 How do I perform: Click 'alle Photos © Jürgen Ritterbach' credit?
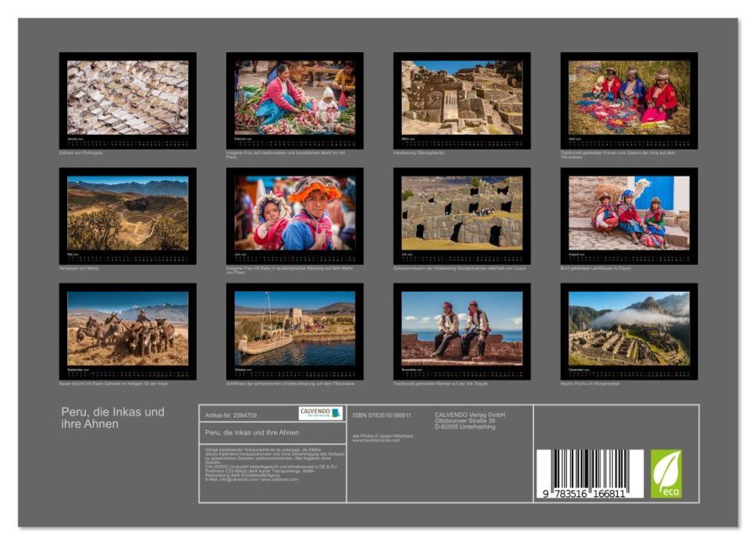(x=383, y=436)
